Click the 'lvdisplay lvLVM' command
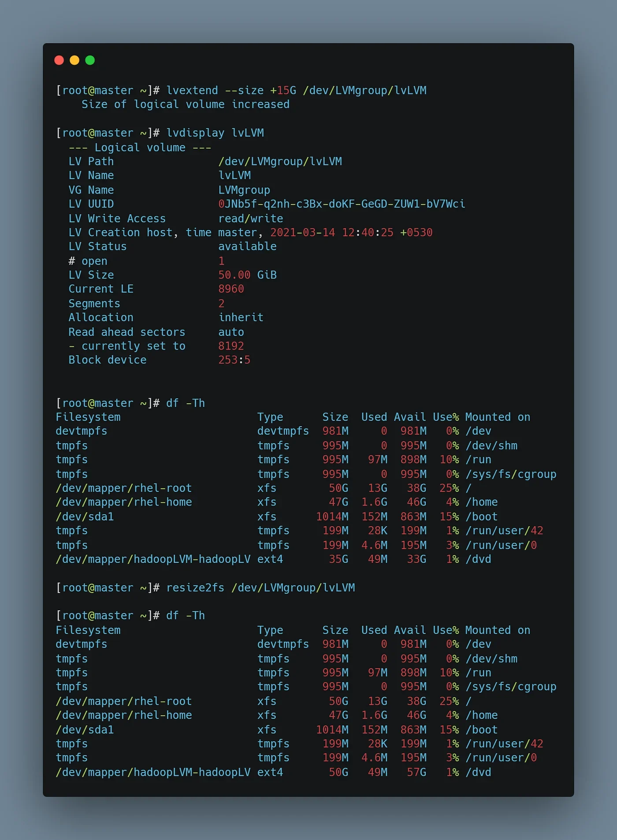Image resolution: width=617 pixels, height=840 pixels. (215, 133)
